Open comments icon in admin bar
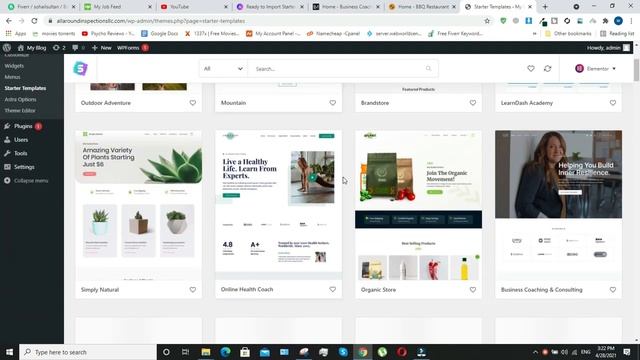This screenshot has height=360, width=640. point(78,48)
